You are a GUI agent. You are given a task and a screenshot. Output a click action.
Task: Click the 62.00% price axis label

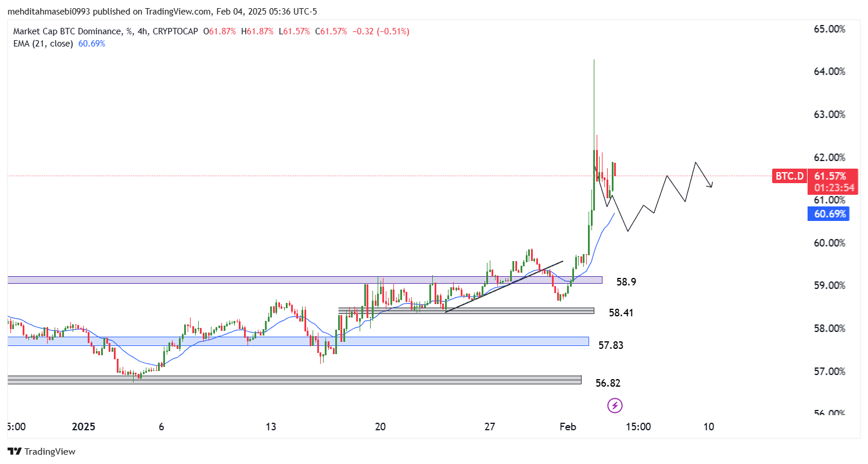[x=828, y=158]
